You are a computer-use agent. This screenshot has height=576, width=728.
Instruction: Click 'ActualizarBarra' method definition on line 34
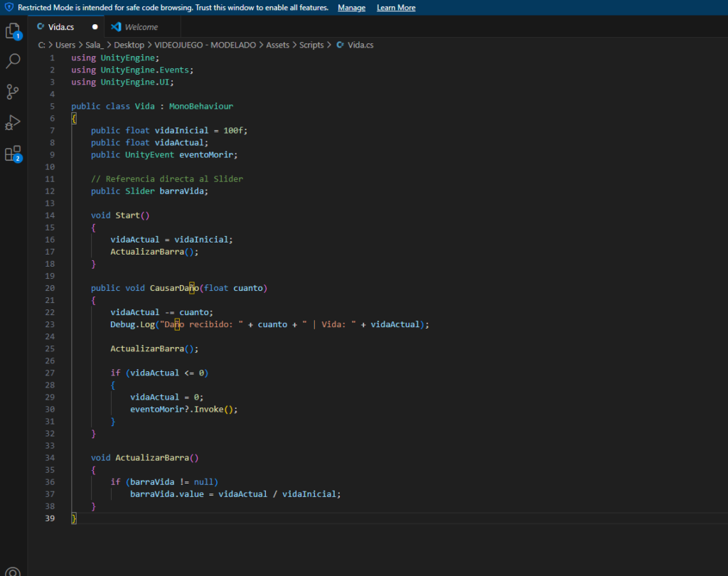[x=152, y=457]
